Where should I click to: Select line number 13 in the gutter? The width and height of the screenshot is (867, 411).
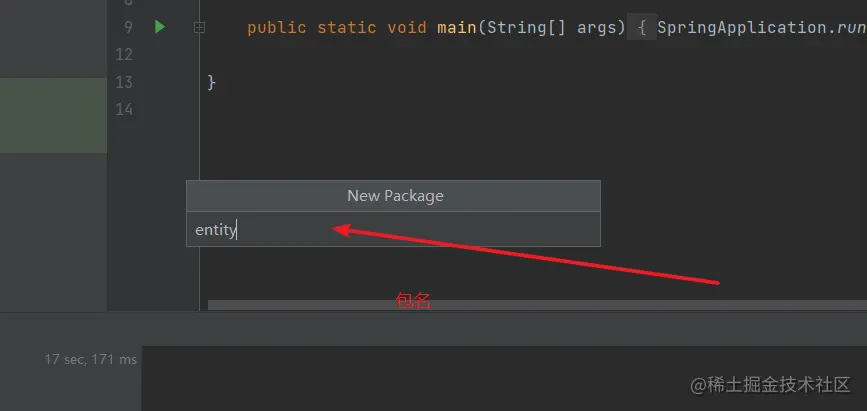click(123, 82)
